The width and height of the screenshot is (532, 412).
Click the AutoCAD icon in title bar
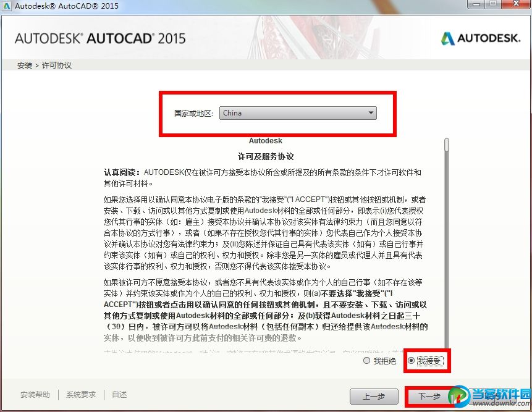[x=6, y=6]
